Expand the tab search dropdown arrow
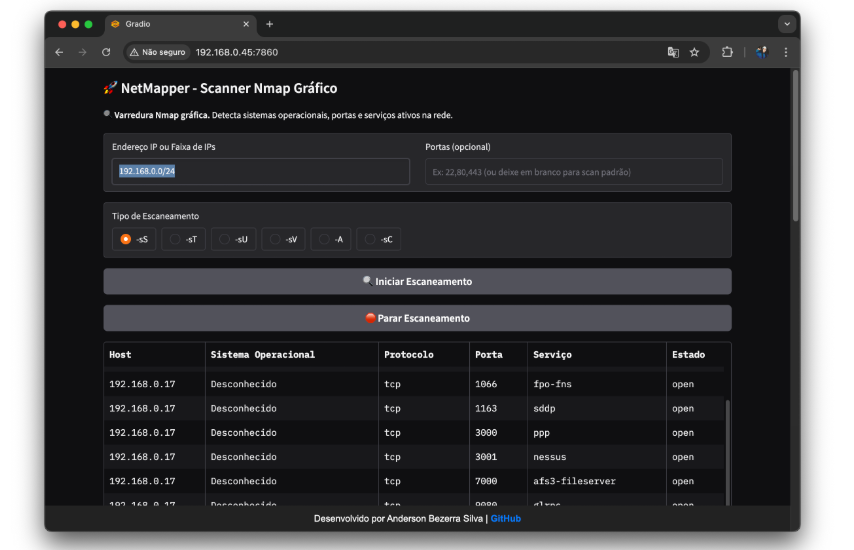 [786, 24]
